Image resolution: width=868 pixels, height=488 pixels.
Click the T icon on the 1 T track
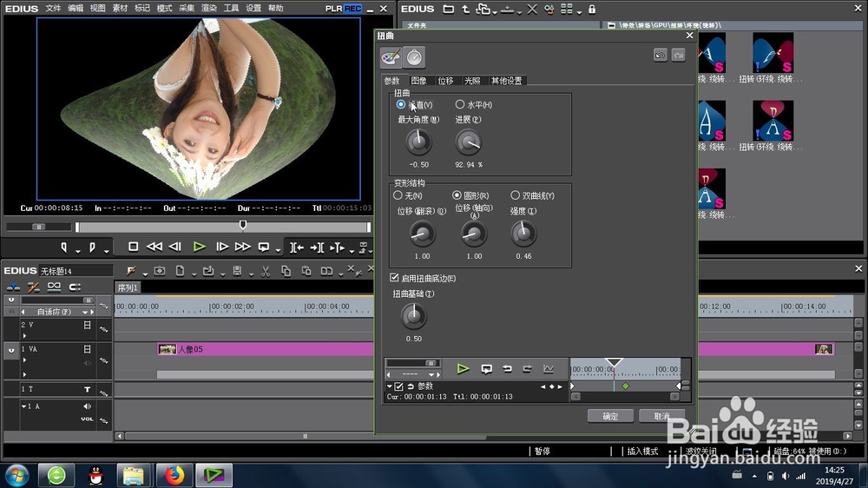(87, 389)
